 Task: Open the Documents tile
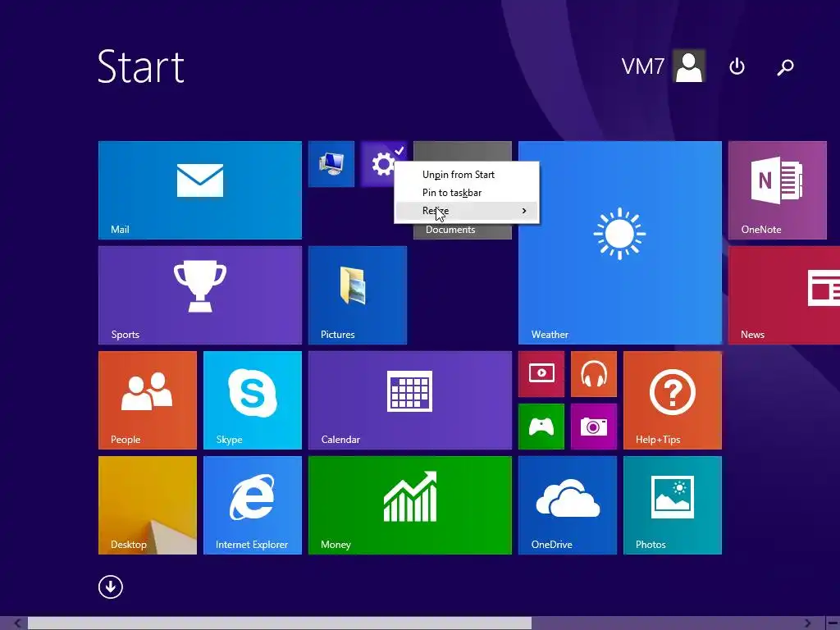pyautogui.click(x=463, y=231)
